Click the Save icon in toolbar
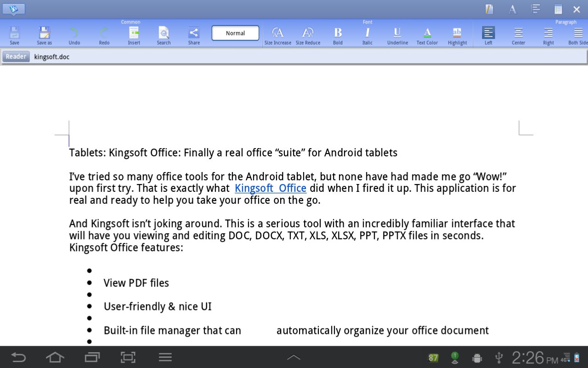The height and width of the screenshot is (368, 588). point(14,35)
